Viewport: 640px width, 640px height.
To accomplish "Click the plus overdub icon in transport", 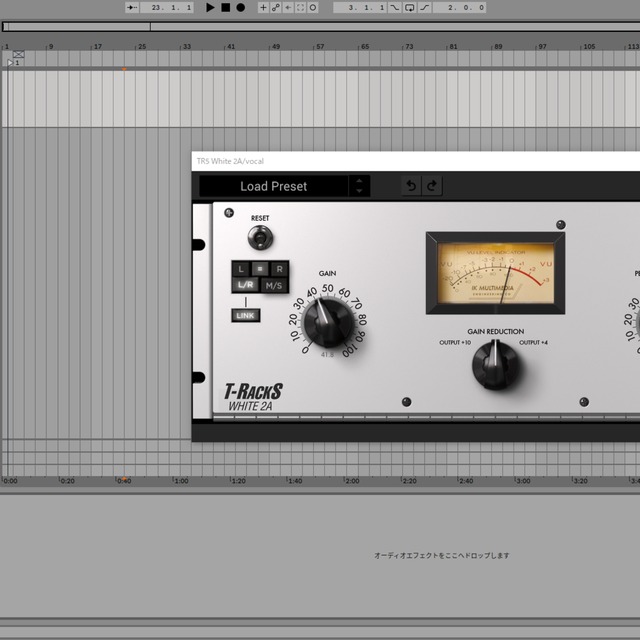I will (264, 7).
